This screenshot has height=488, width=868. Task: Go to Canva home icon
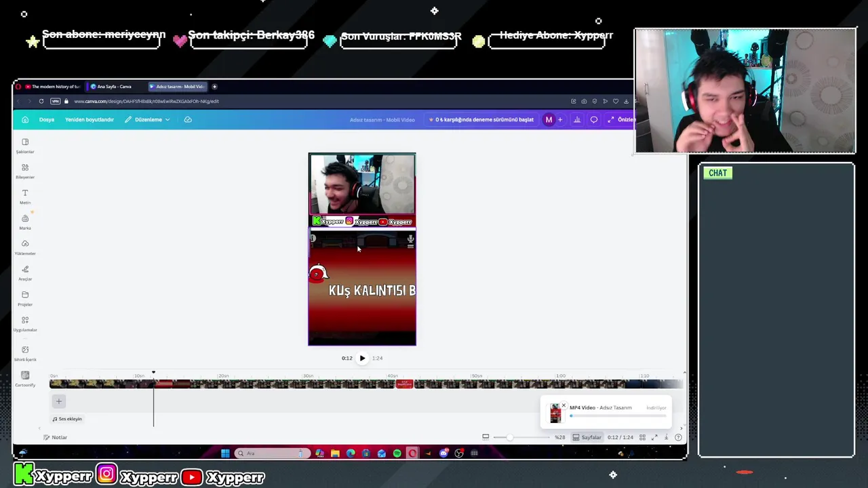point(25,119)
